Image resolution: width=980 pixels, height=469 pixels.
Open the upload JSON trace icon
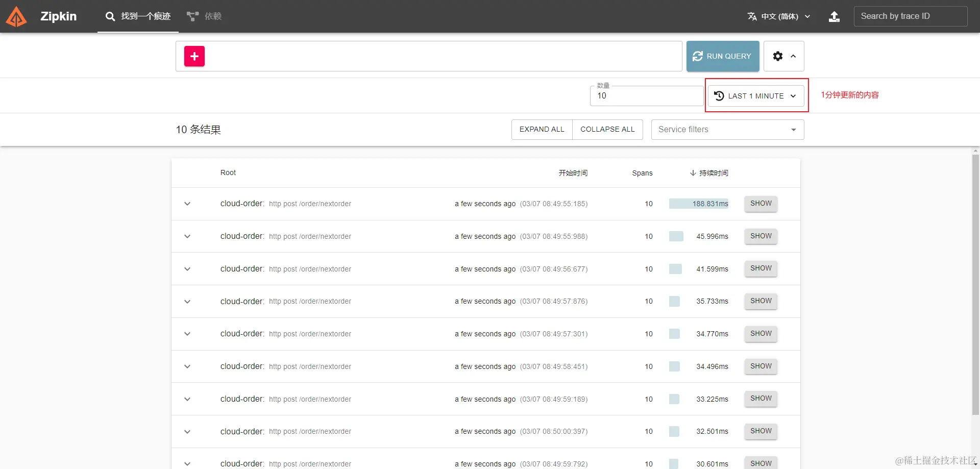(x=834, y=16)
